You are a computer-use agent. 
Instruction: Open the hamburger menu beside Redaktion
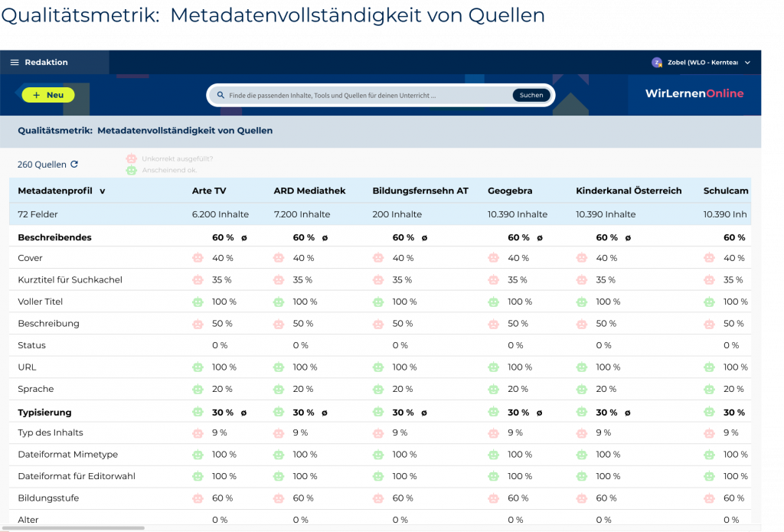tap(15, 63)
